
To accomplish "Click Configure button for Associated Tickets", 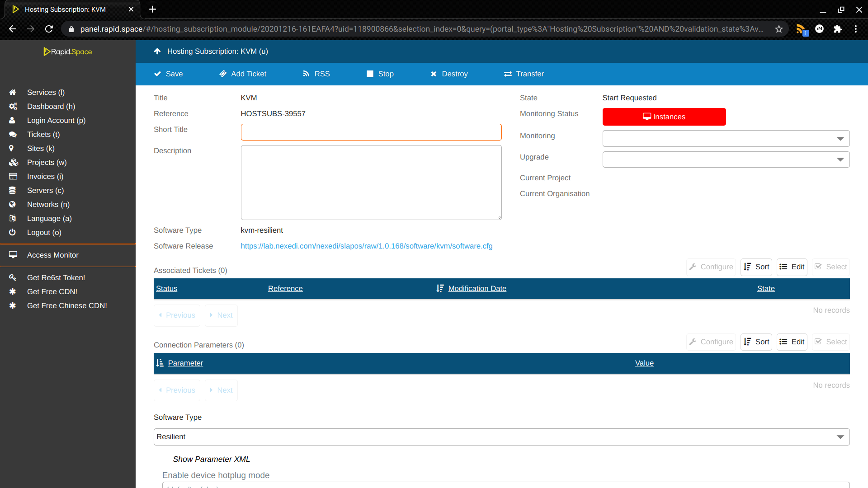I will tap(711, 267).
